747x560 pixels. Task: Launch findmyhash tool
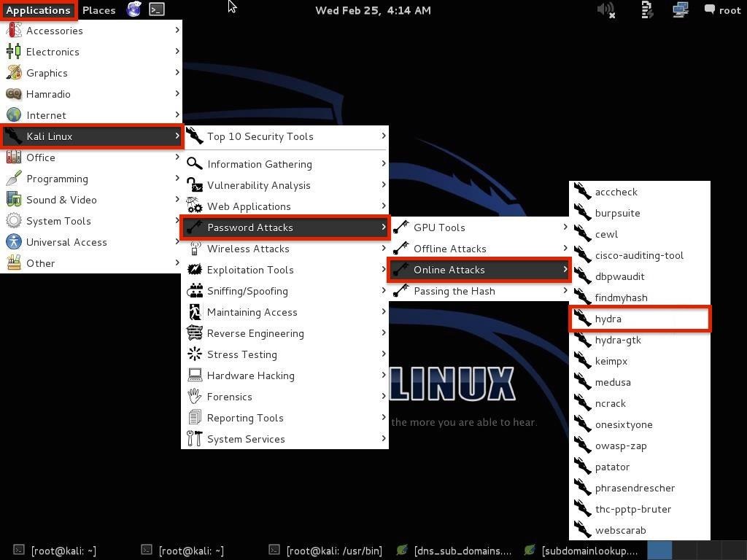tap(639, 297)
